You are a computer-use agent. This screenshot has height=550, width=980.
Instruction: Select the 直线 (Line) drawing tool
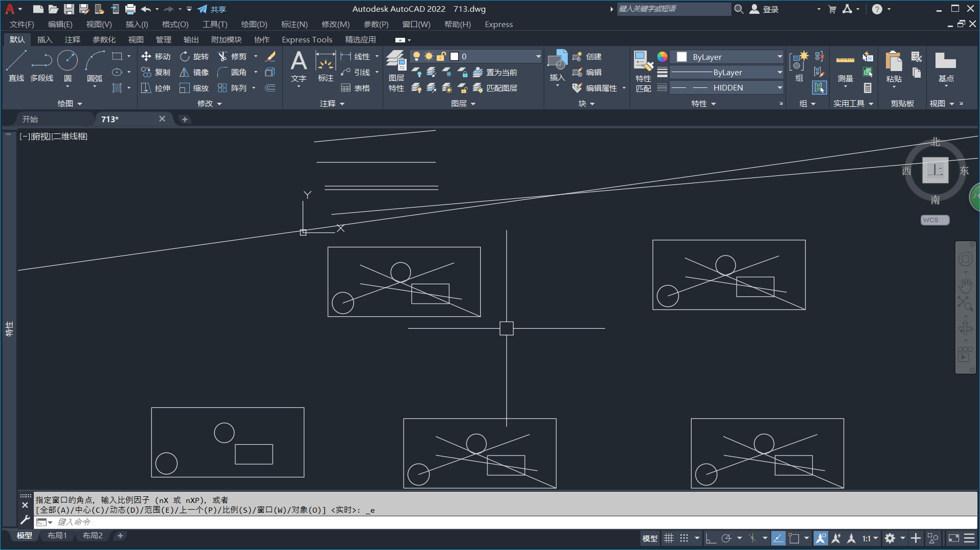point(16,66)
